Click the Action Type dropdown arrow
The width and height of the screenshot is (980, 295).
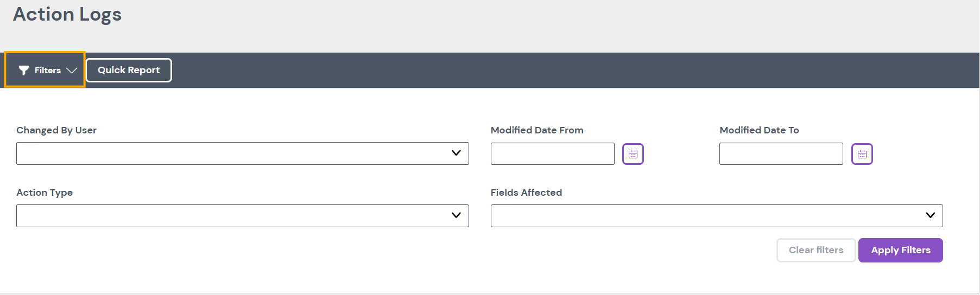pos(456,216)
